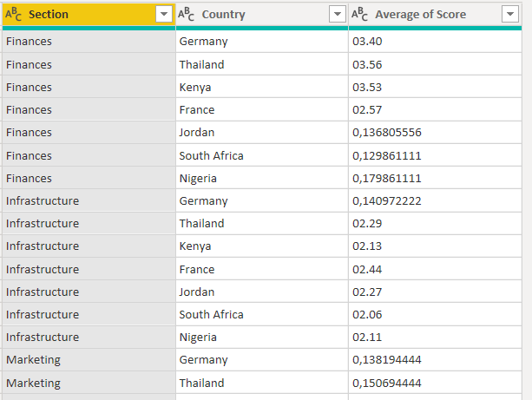Select the cell with value 02.11

pos(436,338)
